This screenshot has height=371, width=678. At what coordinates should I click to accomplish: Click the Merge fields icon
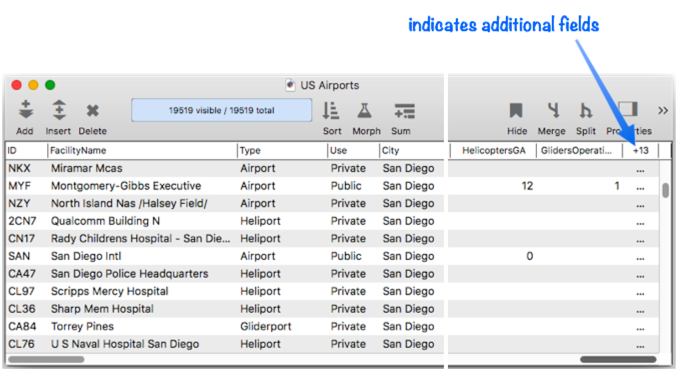click(x=552, y=111)
